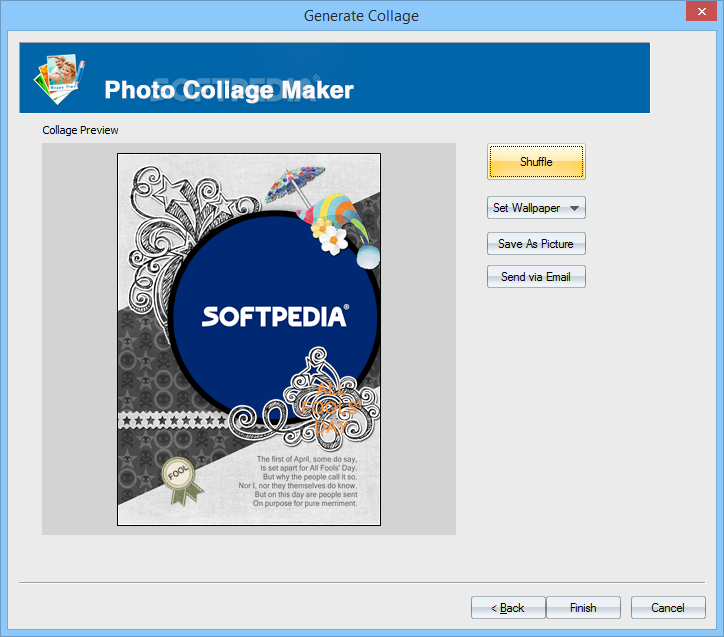Select the Collage Preview label
Screen dimensions: 724x637
(80, 130)
